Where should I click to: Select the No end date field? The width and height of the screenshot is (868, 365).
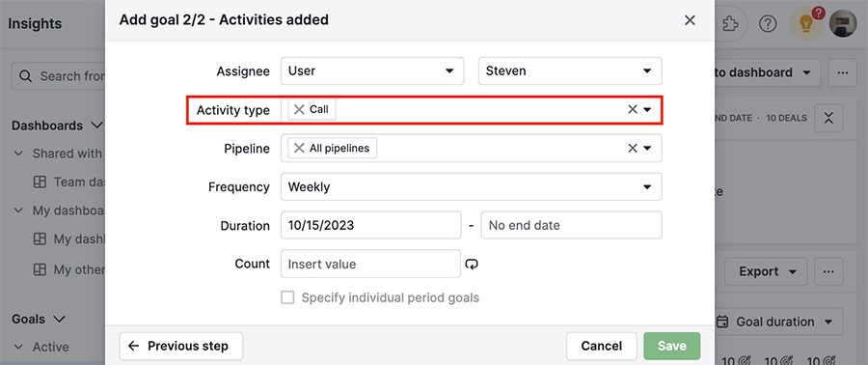click(x=571, y=225)
